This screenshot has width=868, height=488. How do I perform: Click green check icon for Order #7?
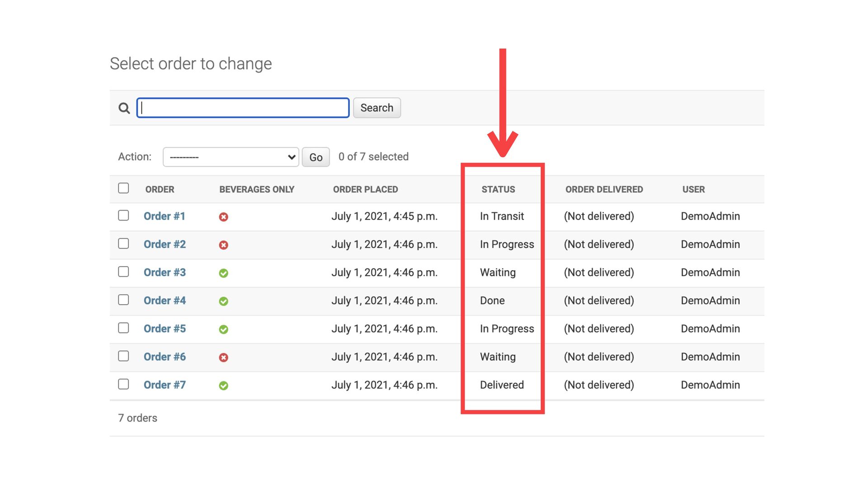(223, 385)
